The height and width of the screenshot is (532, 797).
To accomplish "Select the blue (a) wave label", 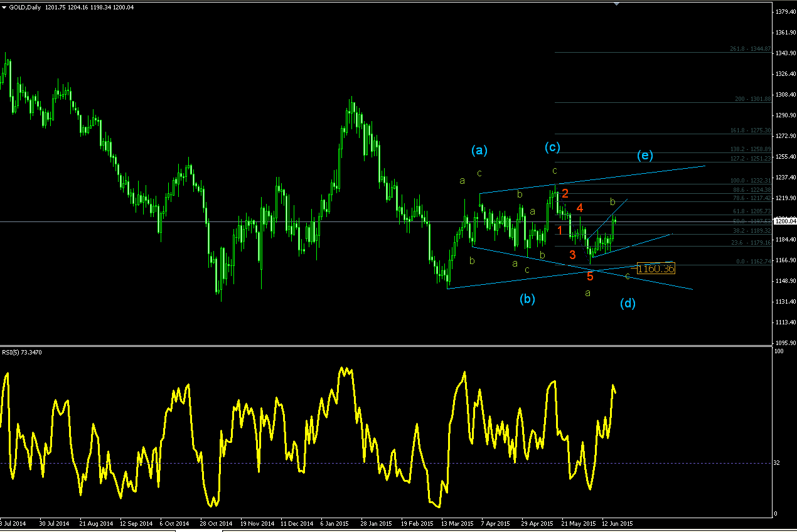I will 479,150.
